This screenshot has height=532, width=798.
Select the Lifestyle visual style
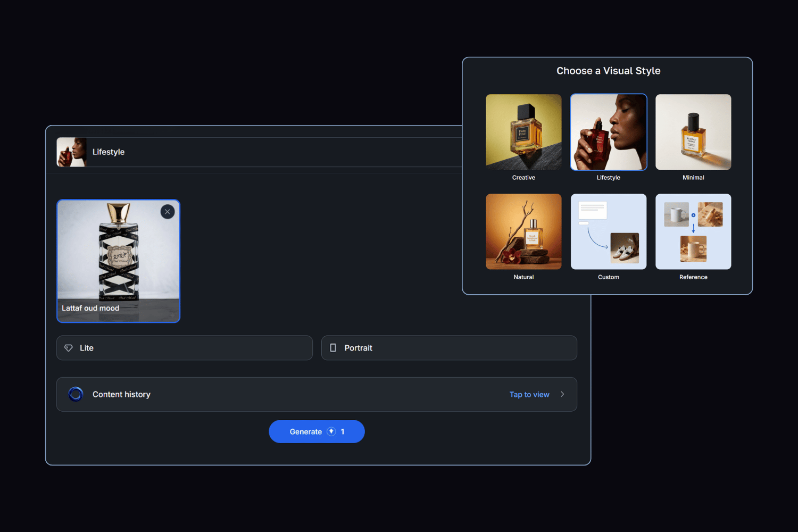[608, 132]
